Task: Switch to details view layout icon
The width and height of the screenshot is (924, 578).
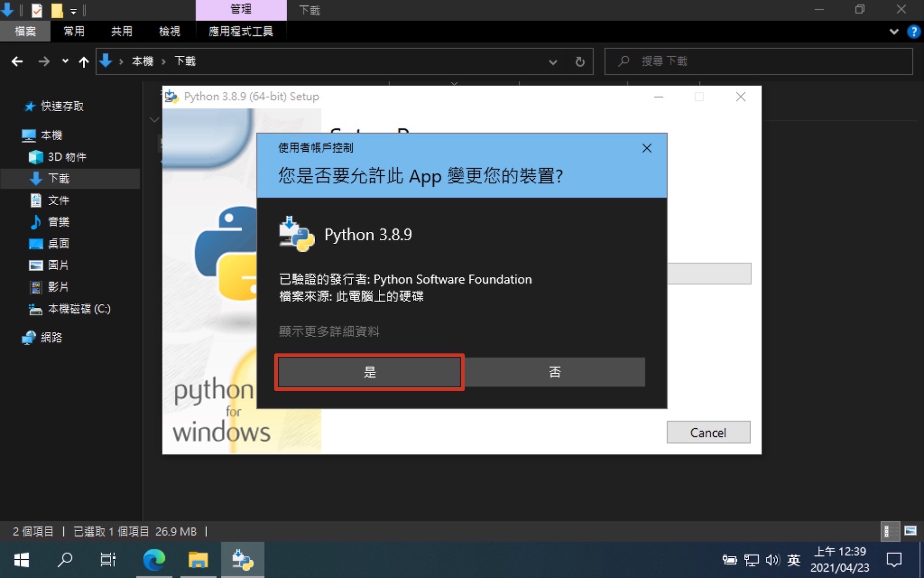Action: tap(890, 531)
